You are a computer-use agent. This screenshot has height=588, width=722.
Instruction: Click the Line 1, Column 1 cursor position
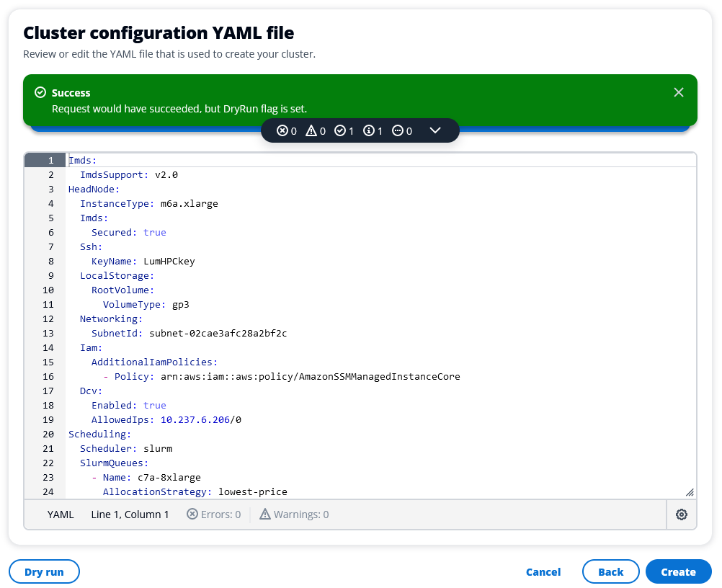coord(130,514)
